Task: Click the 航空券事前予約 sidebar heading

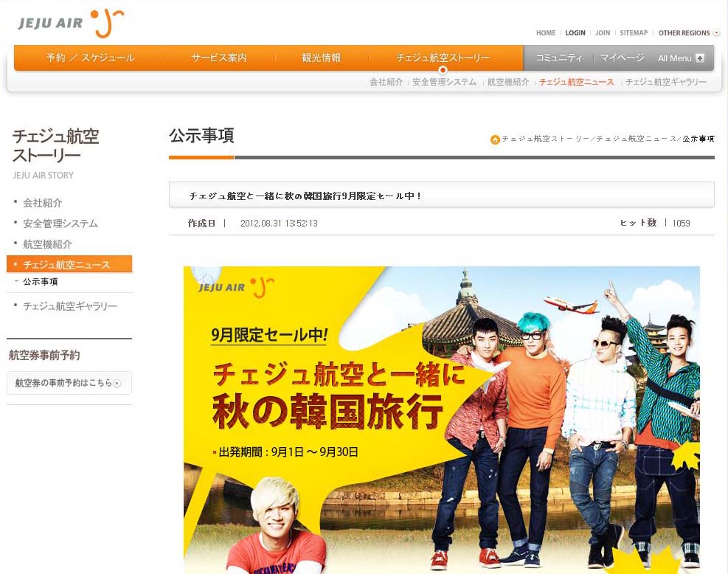Action: click(44, 356)
